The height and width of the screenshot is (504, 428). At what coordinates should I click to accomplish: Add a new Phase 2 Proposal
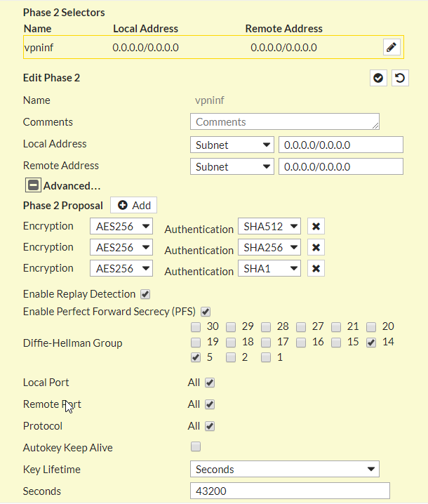click(x=134, y=205)
